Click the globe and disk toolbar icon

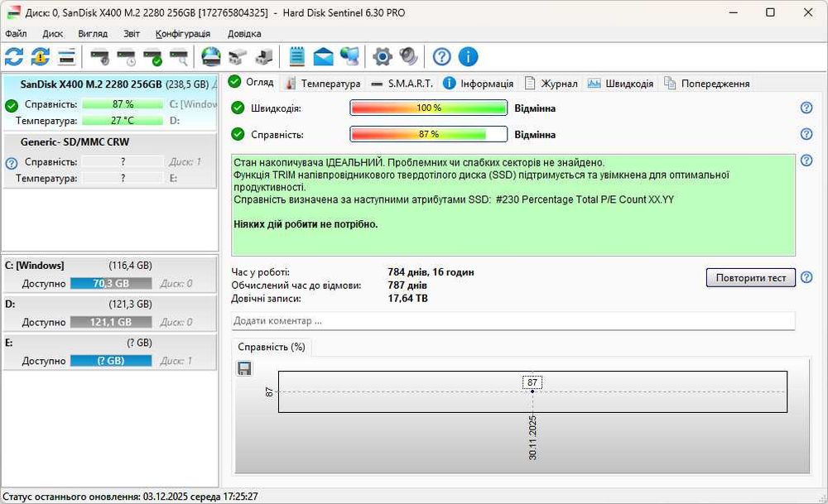point(211,56)
